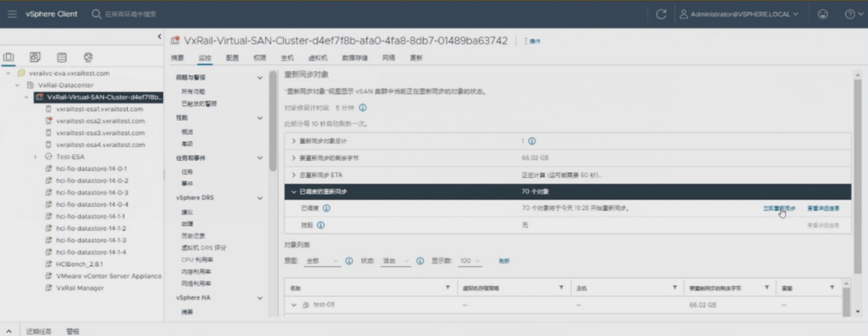
Task: Expand the Test-ESA tree node
Action: tap(35, 157)
